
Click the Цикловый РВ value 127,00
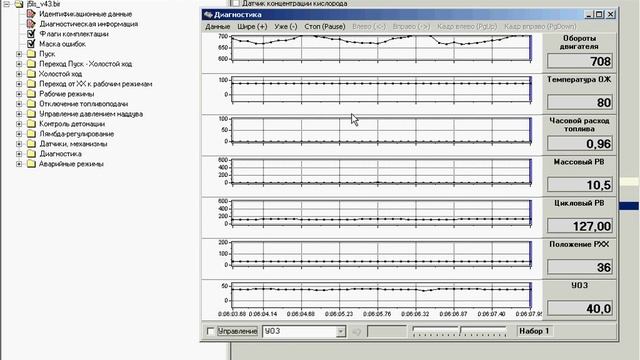click(x=580, y=226)
